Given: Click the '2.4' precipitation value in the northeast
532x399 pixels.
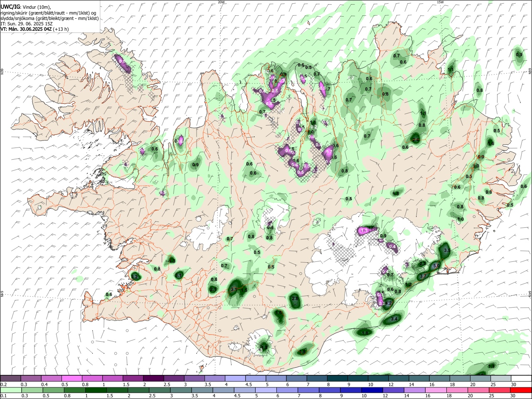Looking at the screenshot, I should (415, 140).
